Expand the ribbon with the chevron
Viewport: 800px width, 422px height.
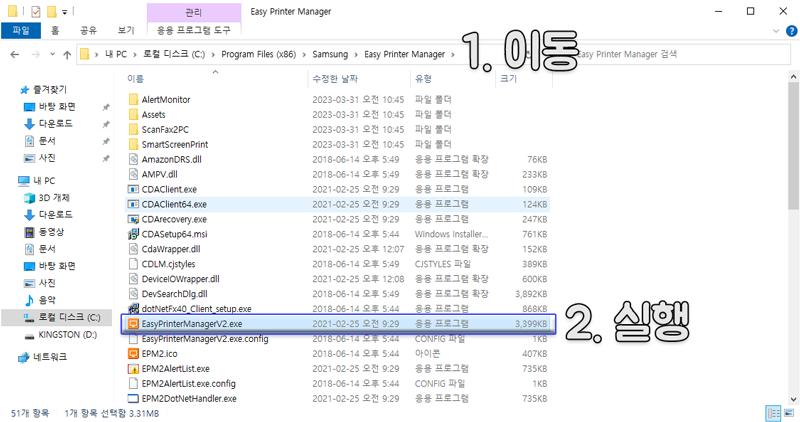(x=776, y=31)
